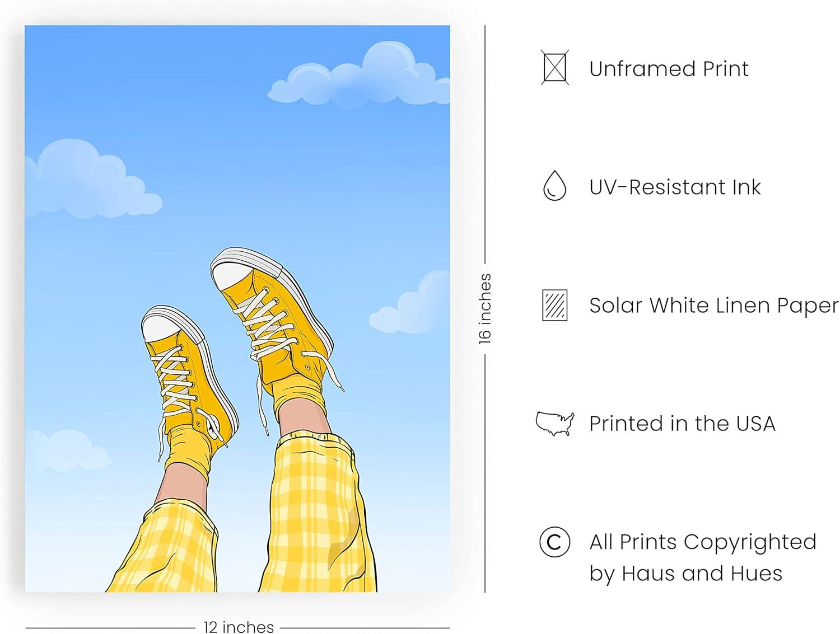Viewport: 840px width, 634px height.
Task: Click the copyright circle C icon
Action: point(554,542)
